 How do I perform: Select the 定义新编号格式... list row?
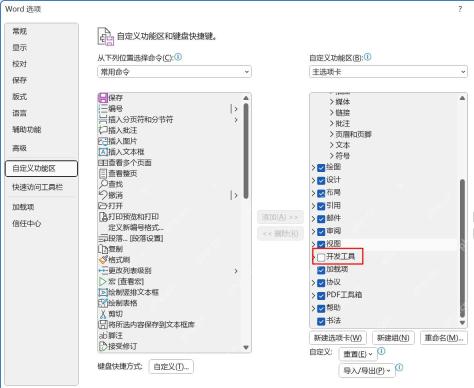[170, 227]
